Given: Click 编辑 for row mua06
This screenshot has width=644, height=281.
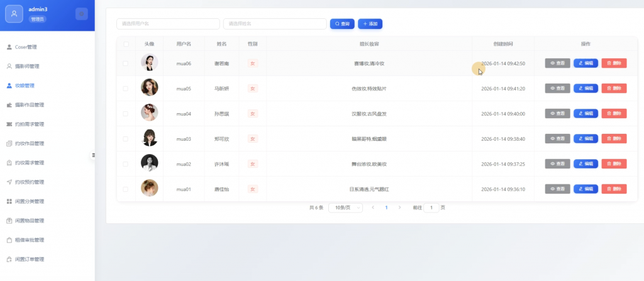Looking at the screenshot, I should (586, 63).
